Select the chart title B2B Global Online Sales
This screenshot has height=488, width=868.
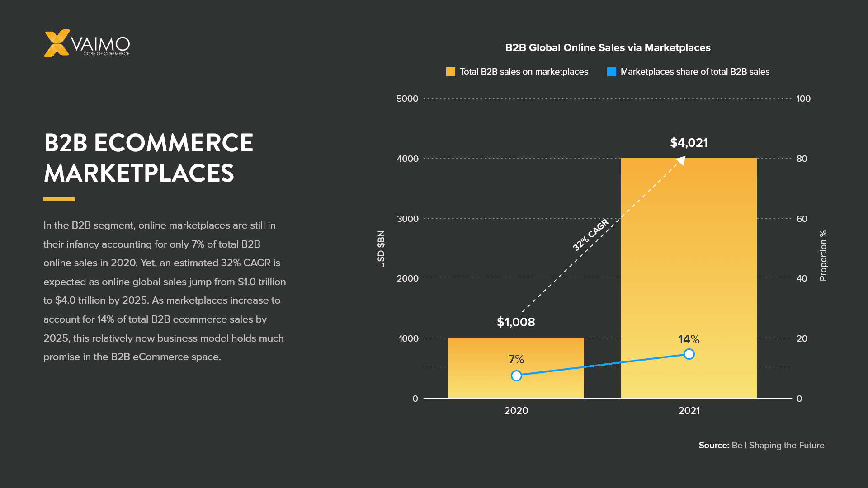pos(608,47)
